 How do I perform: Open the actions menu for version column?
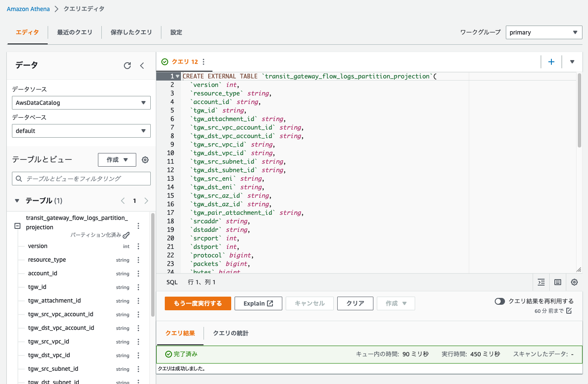138,246
